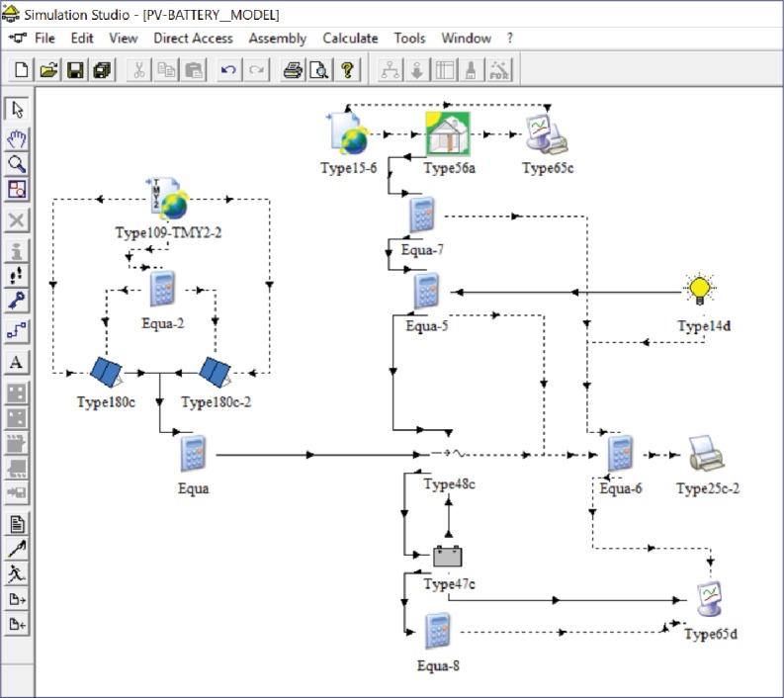Open the View menu

124,39
